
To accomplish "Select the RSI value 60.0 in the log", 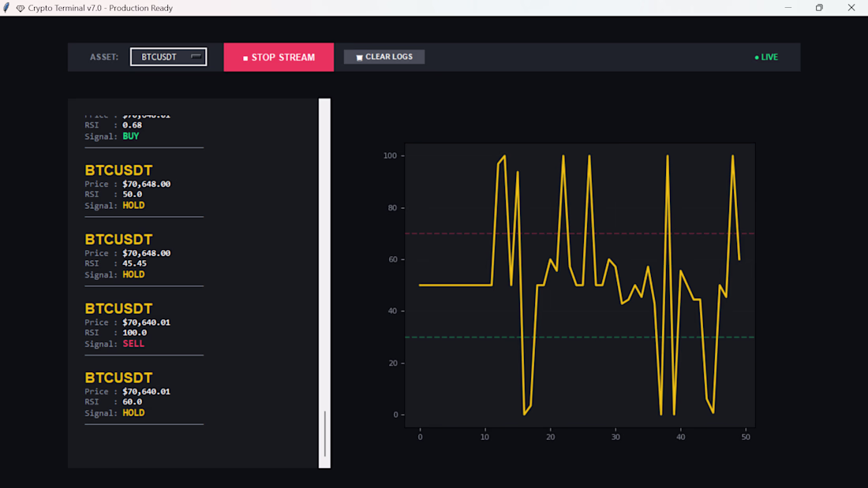I will pyautogui.click(x=133, y=402).
